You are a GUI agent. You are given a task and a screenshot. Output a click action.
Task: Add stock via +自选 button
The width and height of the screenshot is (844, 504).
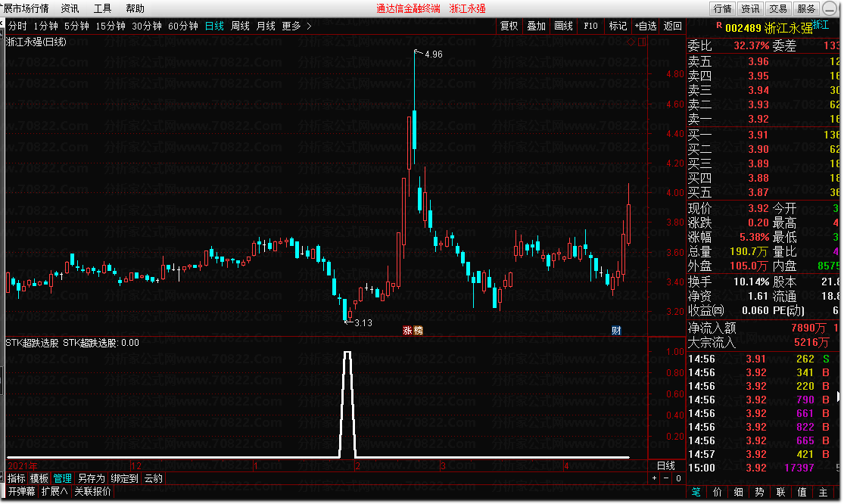646,26
